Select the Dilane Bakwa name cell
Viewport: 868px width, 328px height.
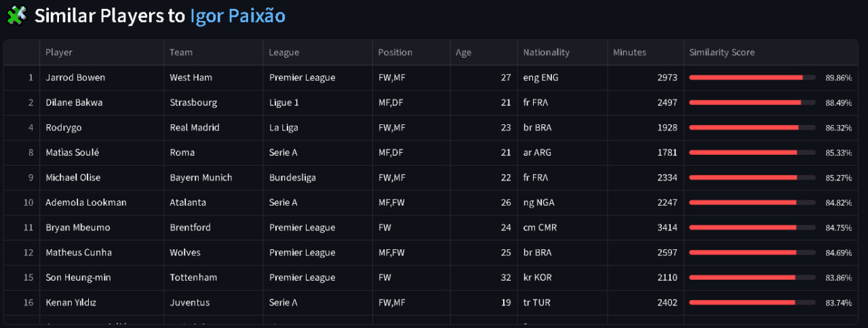point(74,103)
